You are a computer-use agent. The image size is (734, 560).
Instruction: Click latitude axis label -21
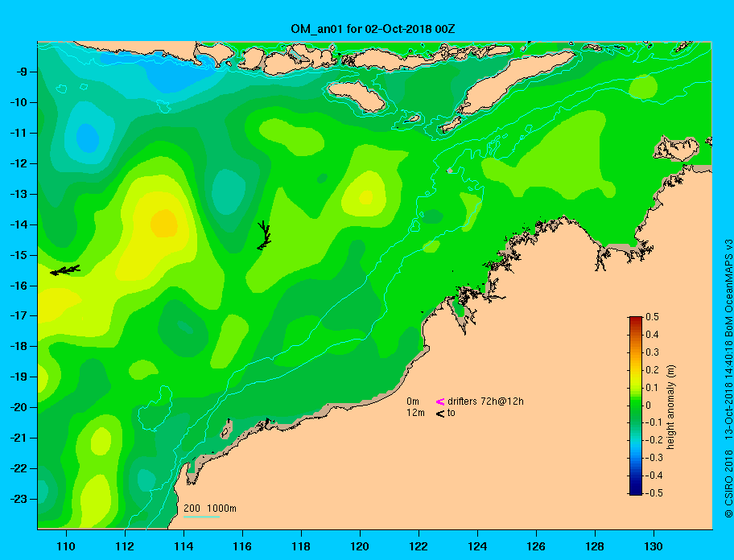(x=19, y=438)
